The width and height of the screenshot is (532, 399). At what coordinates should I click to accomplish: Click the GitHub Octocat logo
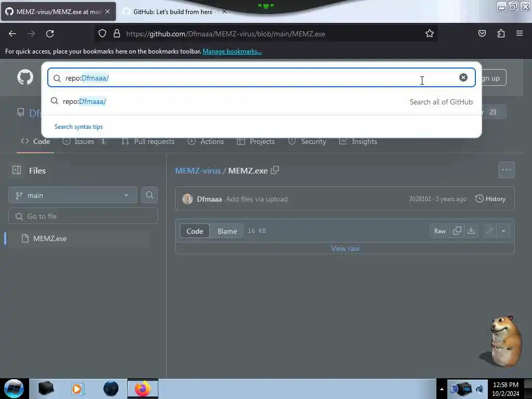tap(25, 77)
